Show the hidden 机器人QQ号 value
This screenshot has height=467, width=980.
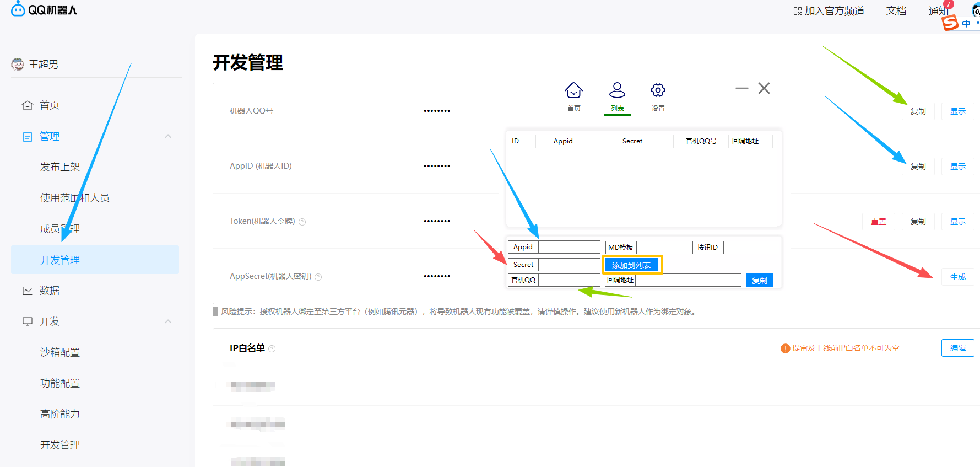[957, 111]
